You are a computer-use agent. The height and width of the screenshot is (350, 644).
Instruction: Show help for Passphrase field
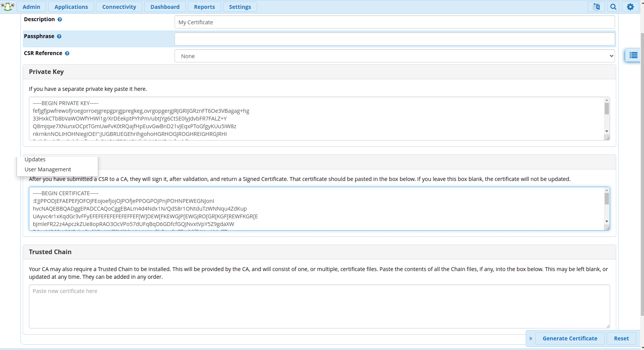(x=59, y=36)
